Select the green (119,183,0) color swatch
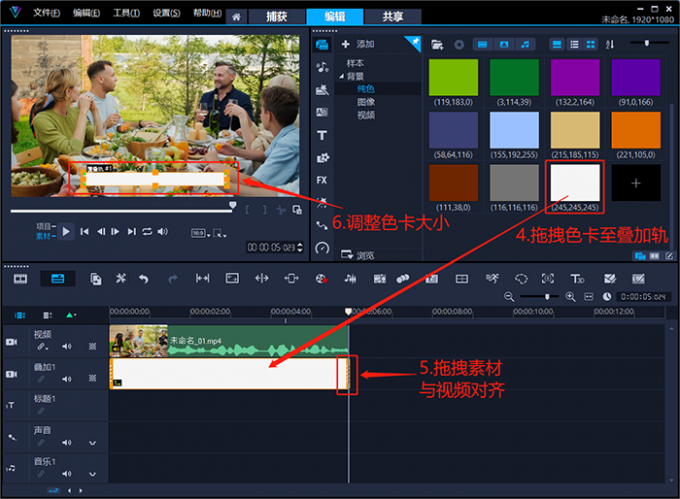The height and width of the screenshot is (499, 680). click(x=453, y=77)
